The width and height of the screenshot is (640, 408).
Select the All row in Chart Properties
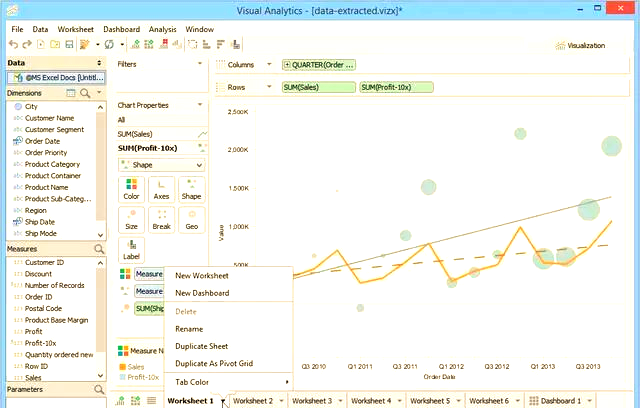[162, 120]
